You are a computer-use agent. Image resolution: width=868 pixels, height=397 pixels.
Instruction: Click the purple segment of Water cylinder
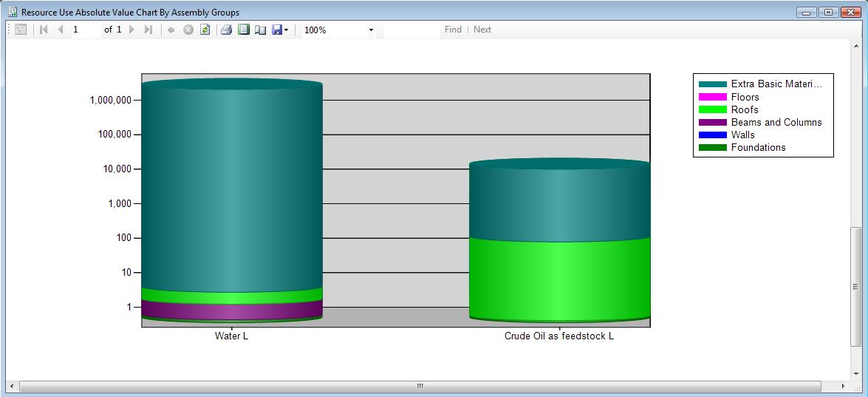click(232, 311)
